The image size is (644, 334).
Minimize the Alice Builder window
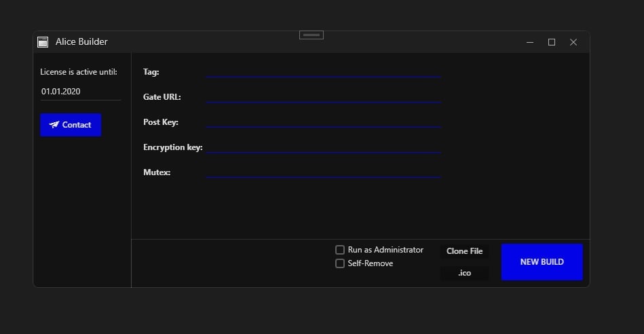pyautogui.click(x=530, y=42)
